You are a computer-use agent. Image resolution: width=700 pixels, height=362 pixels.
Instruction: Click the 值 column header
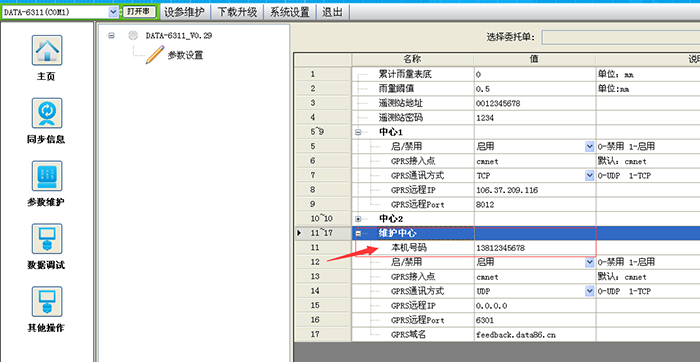pos(534,59)
